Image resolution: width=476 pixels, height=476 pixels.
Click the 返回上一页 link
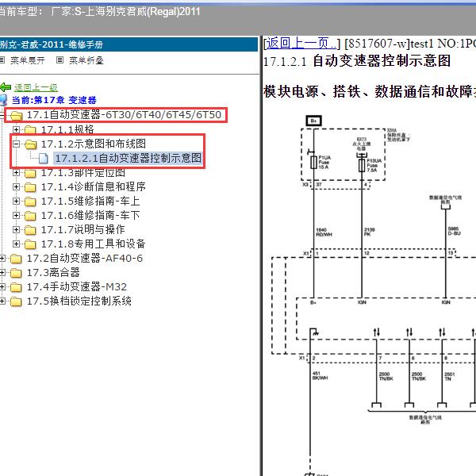(301, 44)
